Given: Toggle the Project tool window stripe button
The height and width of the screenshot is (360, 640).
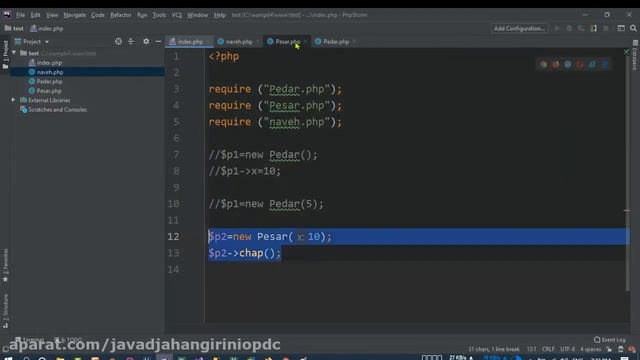Looking at the screenshot, I should point(5,54).
